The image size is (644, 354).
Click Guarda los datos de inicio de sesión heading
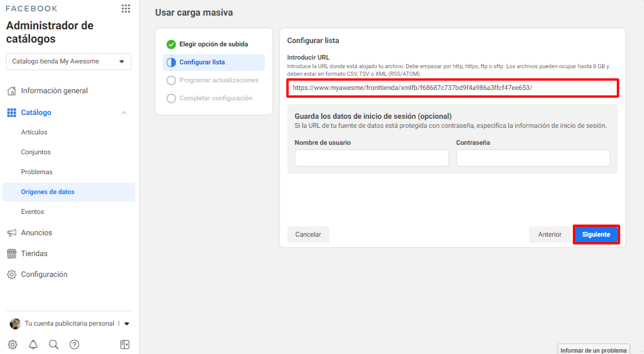[x=373, y=116]
